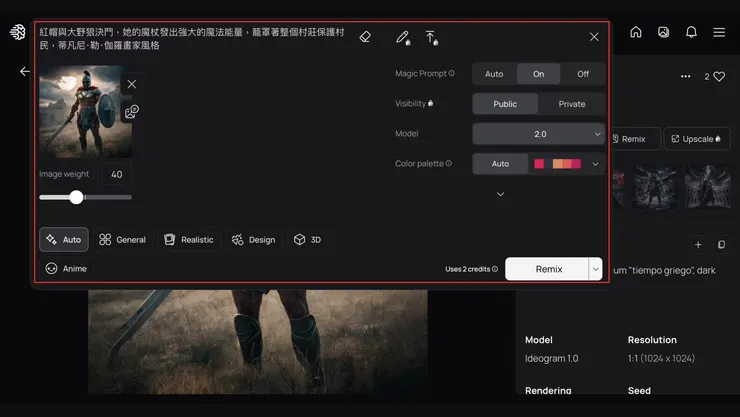Click the locked upload image icon
740x417 pixels.
(431, 38)
